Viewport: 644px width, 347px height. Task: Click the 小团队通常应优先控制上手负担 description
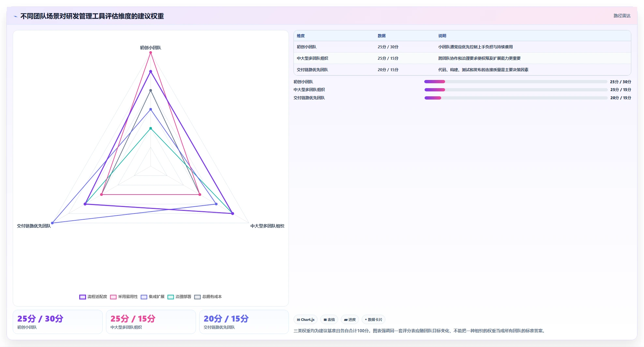point(475,47)
